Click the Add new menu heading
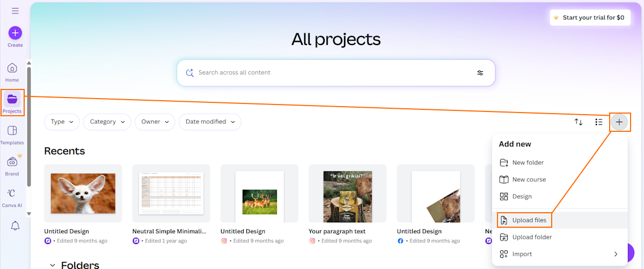Screen dimensions: 644x269 515,144
